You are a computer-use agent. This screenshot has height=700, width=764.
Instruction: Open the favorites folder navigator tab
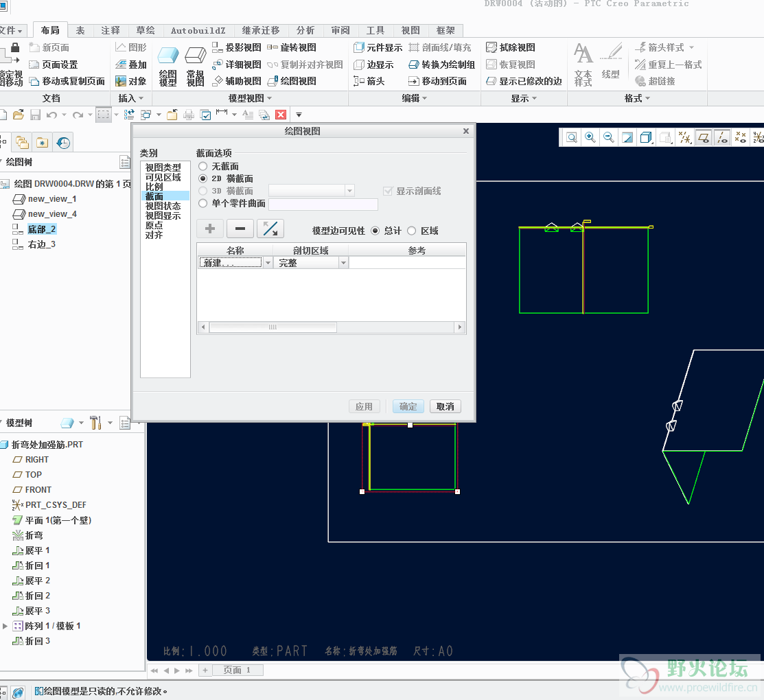pos(43,142)
